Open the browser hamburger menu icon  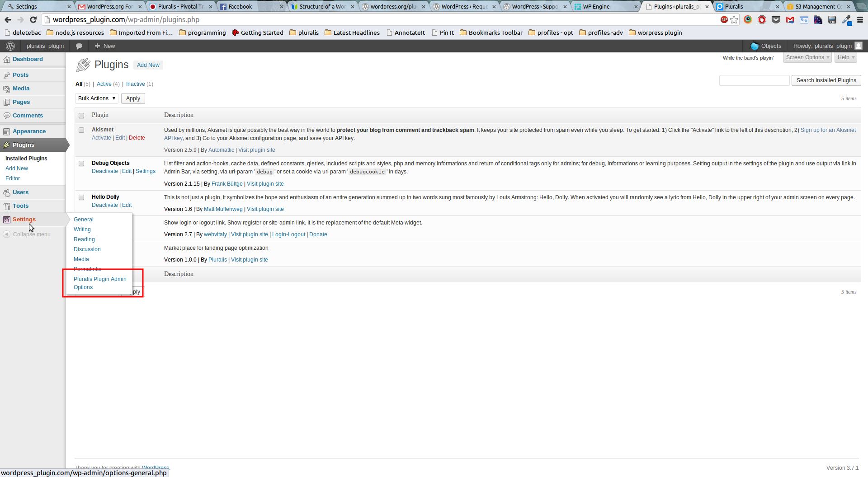pyautogui.click(x=860, y=19)
